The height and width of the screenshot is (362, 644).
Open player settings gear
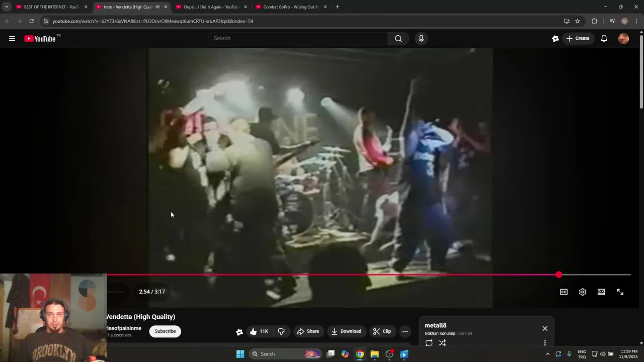tap(583, 292)
